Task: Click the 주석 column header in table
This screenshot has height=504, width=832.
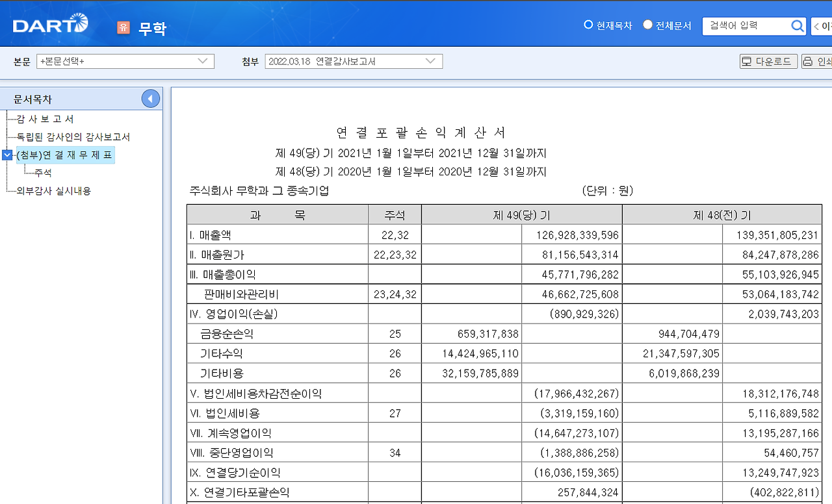Action: pos(395,215)
